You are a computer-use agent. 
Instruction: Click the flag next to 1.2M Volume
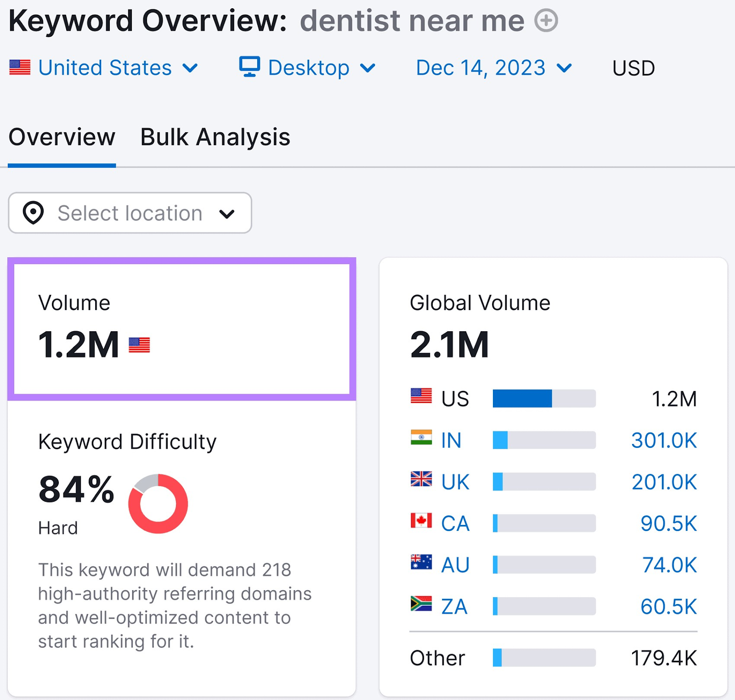coord(139,344)
